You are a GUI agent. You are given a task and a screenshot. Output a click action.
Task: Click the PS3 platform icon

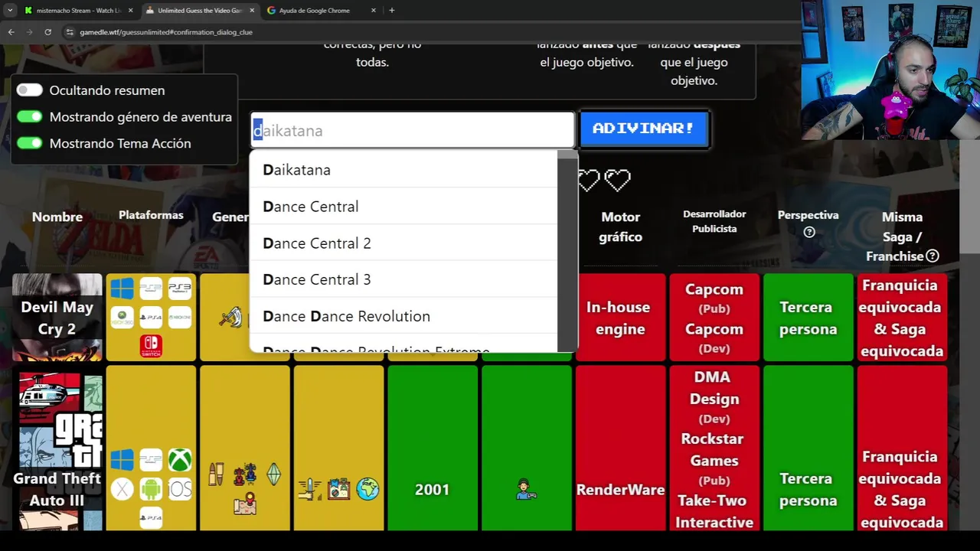180,289
